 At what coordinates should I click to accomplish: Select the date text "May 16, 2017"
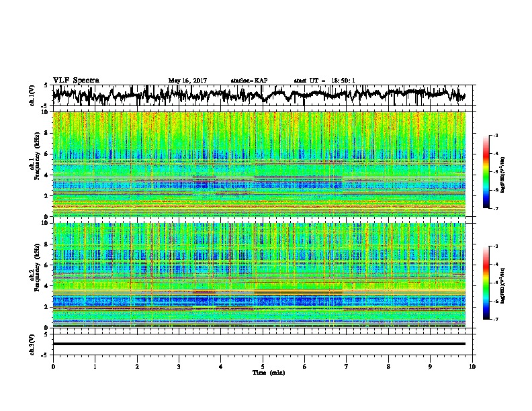coord(187,81)
